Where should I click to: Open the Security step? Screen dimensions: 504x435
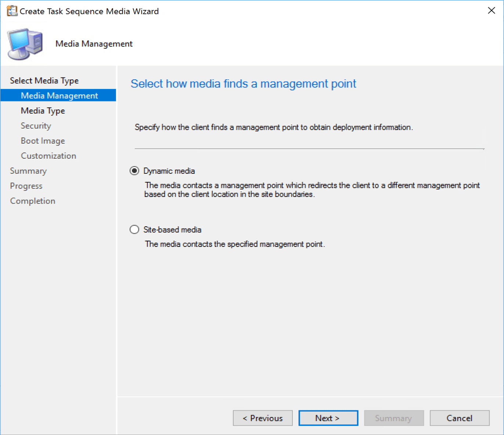(x=36, y=126)
